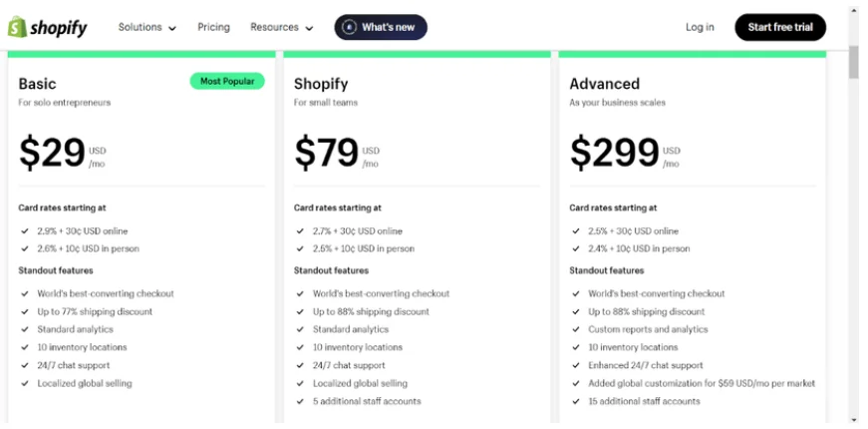Click the scrollbar down arrow
This screenshot has height=429, width=868.
(854, 420)
